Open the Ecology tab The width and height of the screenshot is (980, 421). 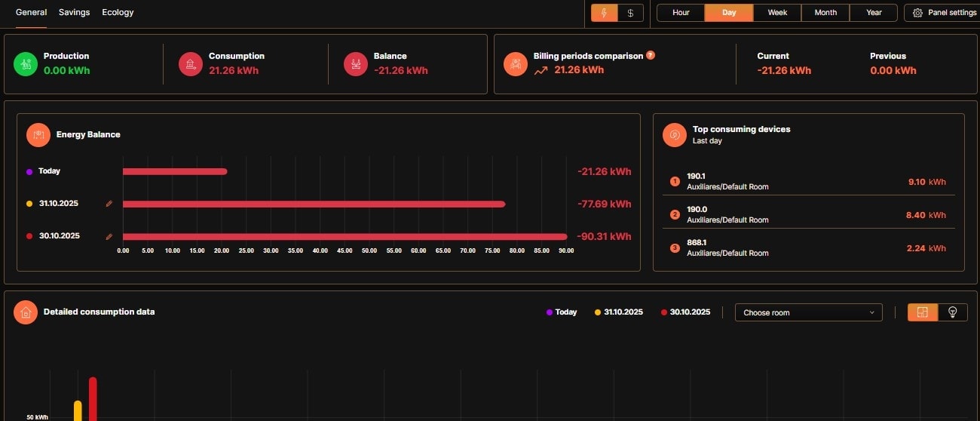[118, 12]
